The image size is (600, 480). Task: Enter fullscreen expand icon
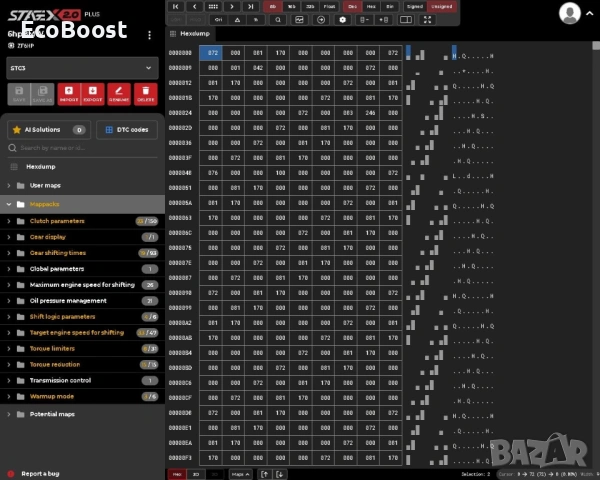click(x=427, y=20)
